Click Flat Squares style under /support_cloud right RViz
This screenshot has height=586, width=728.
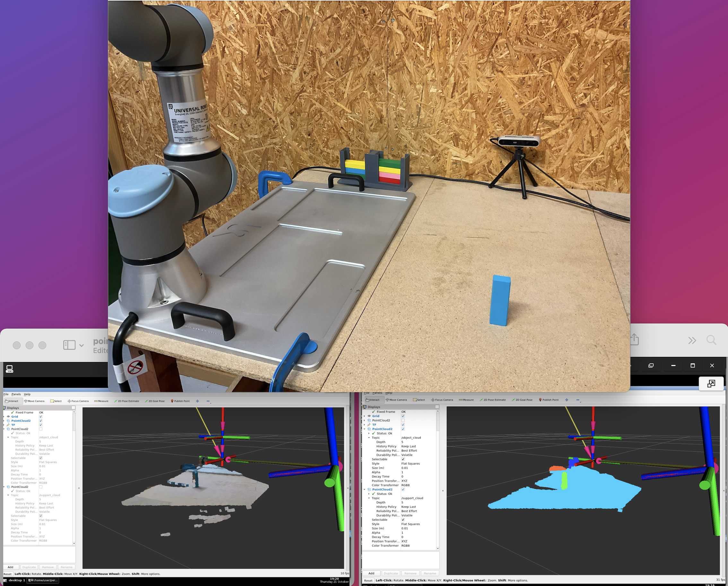(411, 524)
